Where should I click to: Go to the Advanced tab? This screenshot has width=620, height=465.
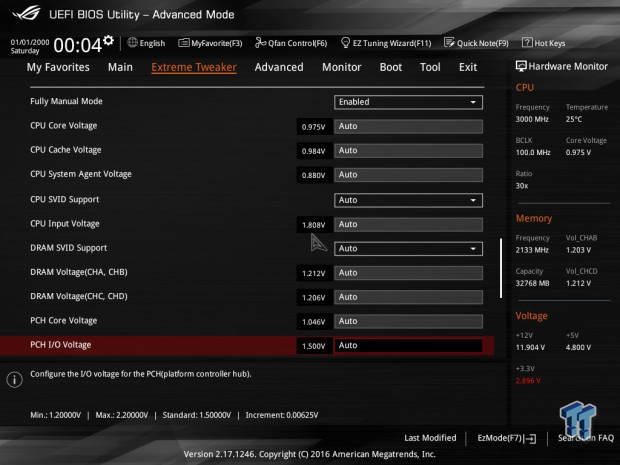click(279, 67)
